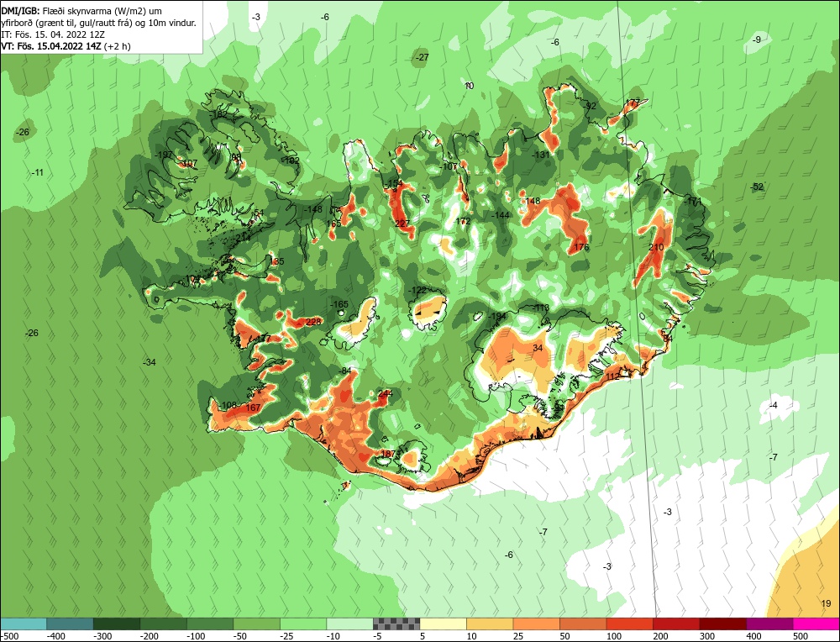The height and width of the screenshot is (642, 840).
Task: Click the map value '112' on the southeast coast
Action: pos(612,376)
